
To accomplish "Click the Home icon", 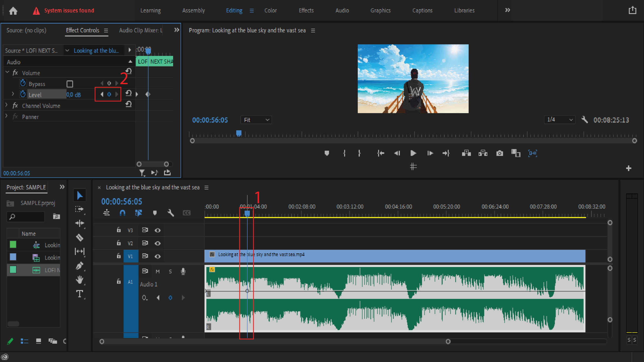I will coord(13,11).
